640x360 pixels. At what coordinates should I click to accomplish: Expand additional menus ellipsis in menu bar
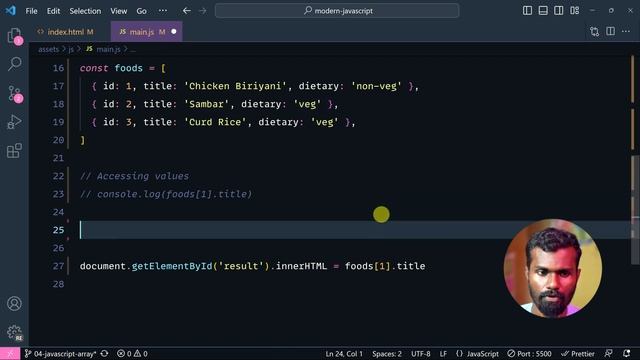162,11
